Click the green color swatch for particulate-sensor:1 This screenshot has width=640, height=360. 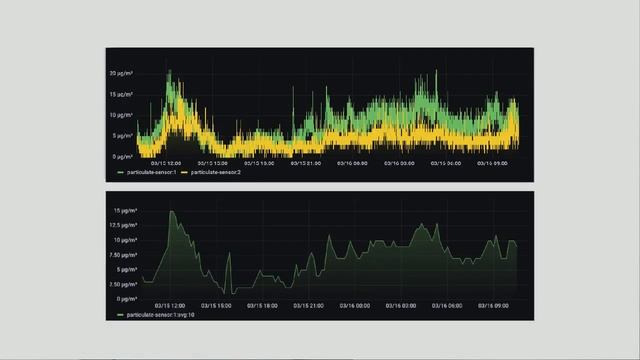[120, 173]
